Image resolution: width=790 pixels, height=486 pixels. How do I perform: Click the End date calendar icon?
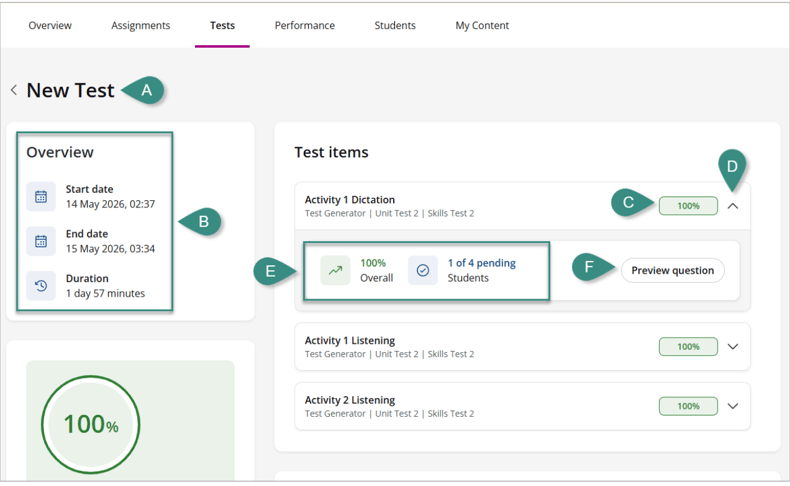(x=41, y=241)
